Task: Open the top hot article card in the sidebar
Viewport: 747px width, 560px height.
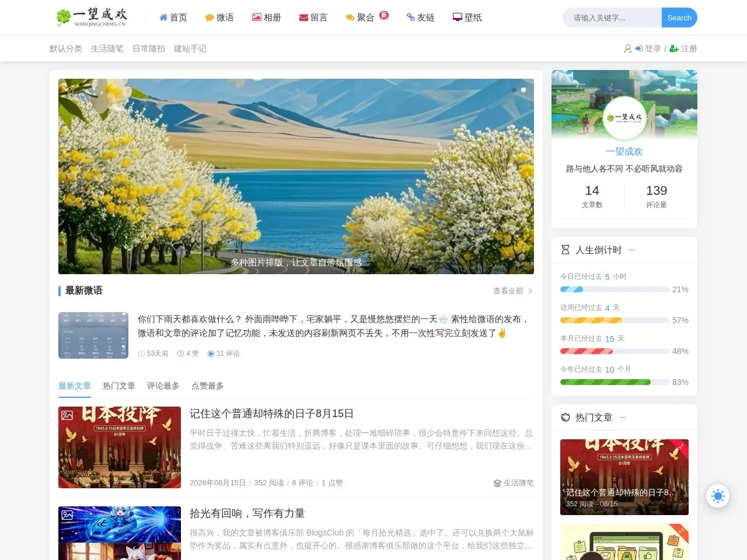Action: coord(624,477)
